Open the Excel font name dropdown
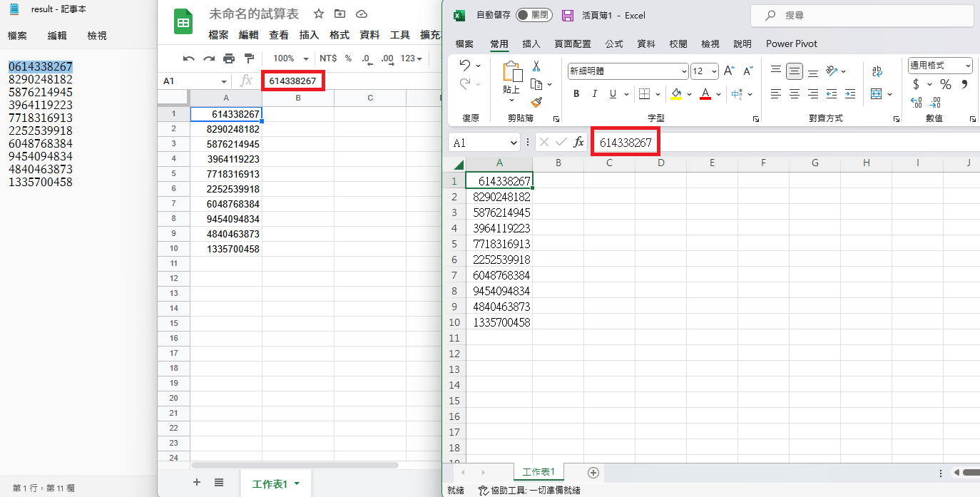This screenshot has height=497, width=980. 684,71
